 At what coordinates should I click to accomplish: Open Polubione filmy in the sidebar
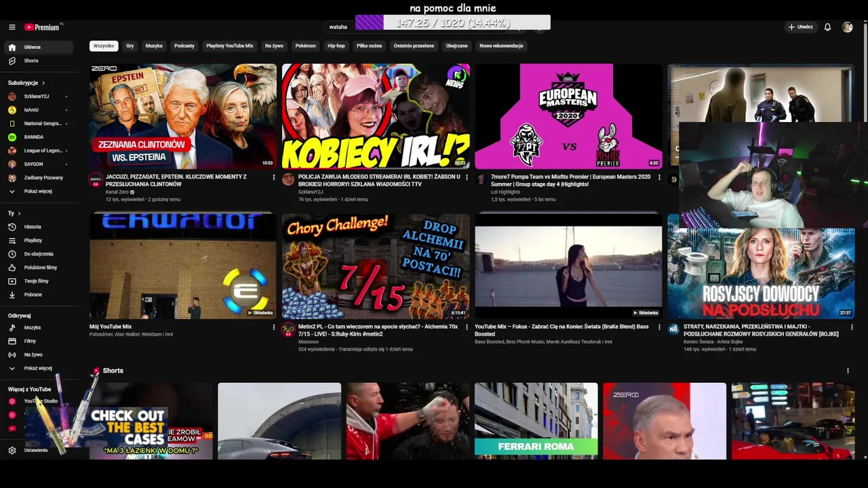[x=39, y=268]
